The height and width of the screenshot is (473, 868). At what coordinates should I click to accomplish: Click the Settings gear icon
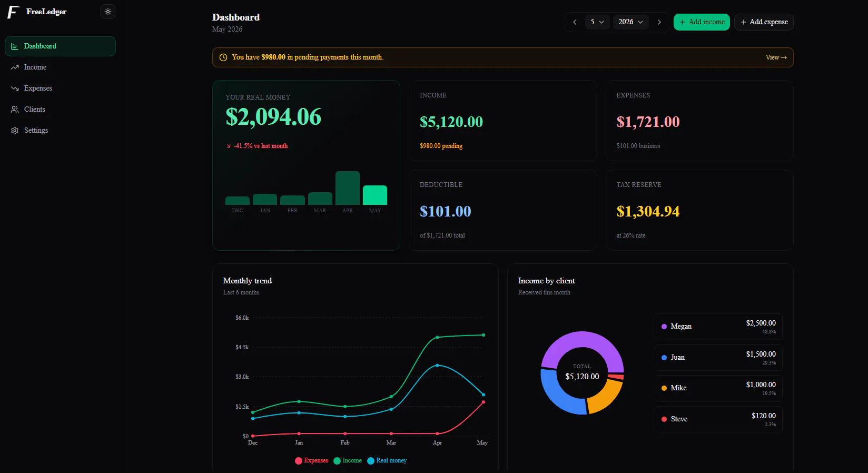[15, 131]
